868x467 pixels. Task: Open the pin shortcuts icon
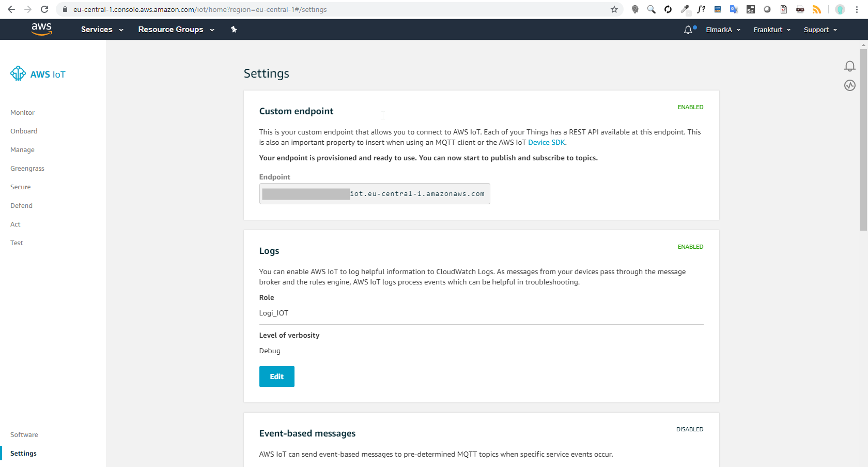(x=234, y=29)
